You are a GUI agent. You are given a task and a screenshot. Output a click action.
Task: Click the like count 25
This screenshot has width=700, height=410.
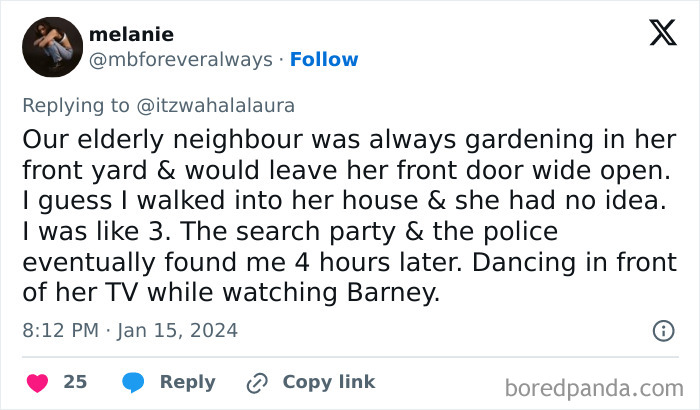point(75,382)
